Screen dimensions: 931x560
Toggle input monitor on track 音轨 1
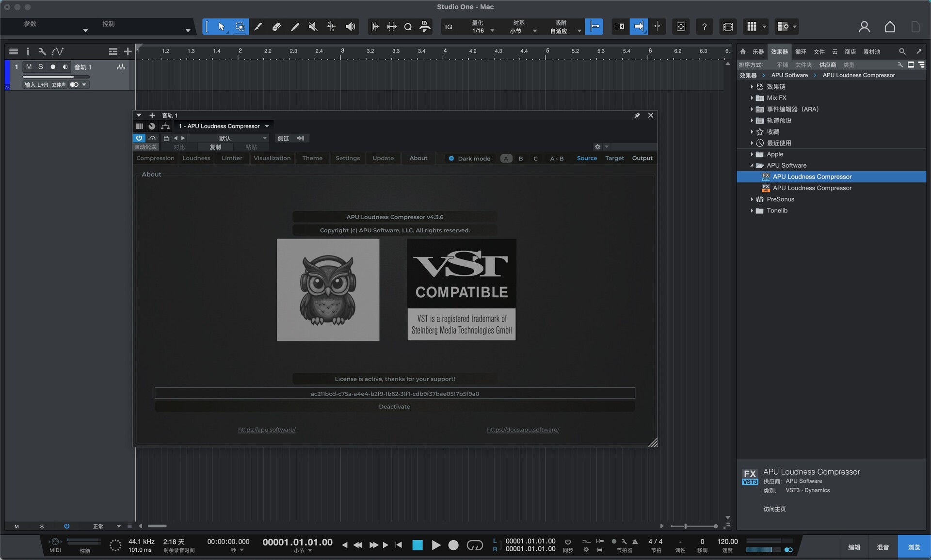(65, 67)
